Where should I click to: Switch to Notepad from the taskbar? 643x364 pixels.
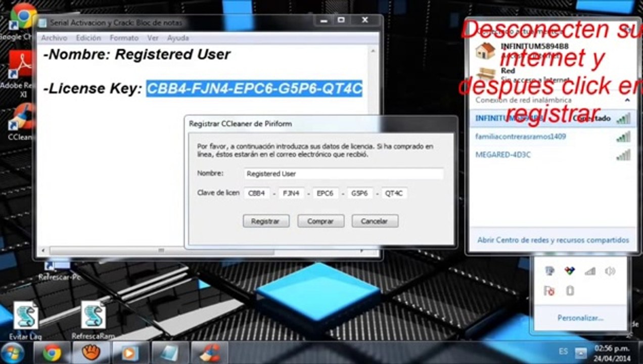click(x=170, y=352)
